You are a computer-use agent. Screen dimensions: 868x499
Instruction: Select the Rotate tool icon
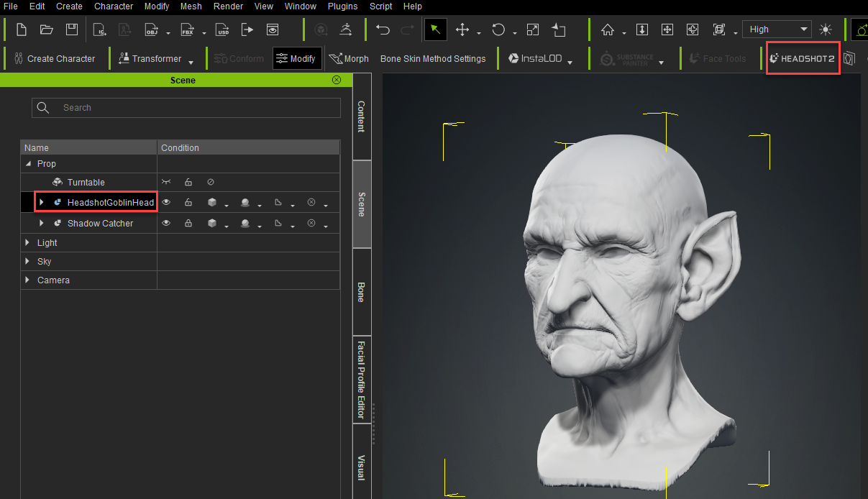(498, 29)
